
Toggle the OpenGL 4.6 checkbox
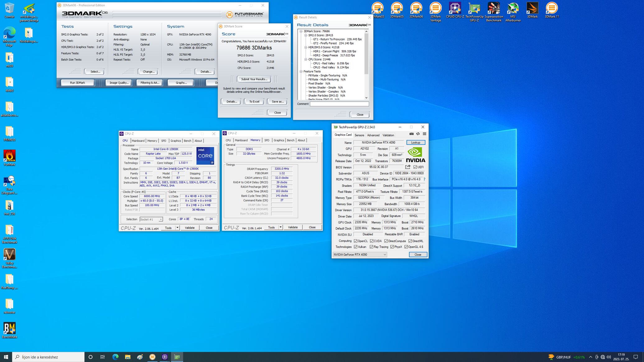(x=406, y=247)
